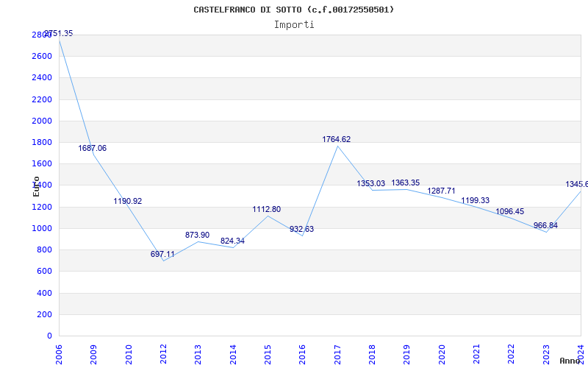
Task: Click the 2600 y-axis tick label
Action: tap(42, 57)
